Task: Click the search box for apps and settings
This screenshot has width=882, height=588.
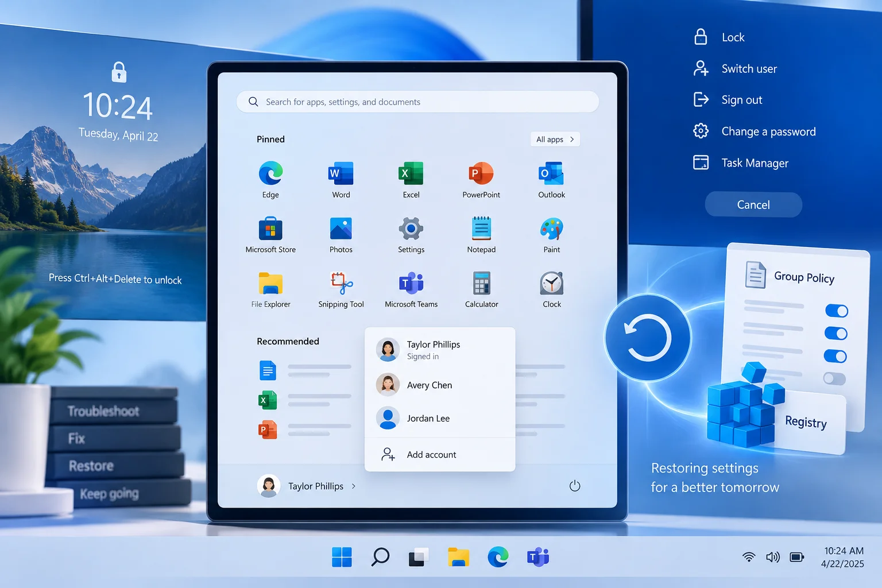Action: click(417, 102)
